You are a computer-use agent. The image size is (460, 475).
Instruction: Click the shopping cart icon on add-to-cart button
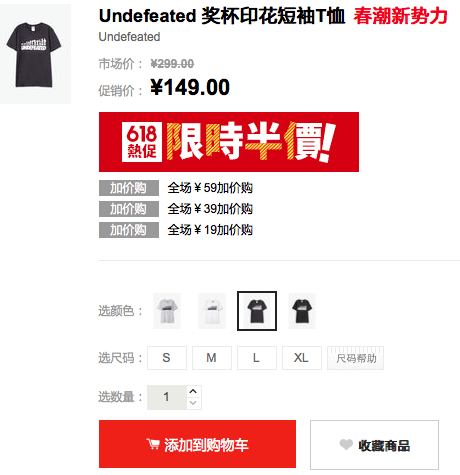pyautogui.click(x=153, y=444)
